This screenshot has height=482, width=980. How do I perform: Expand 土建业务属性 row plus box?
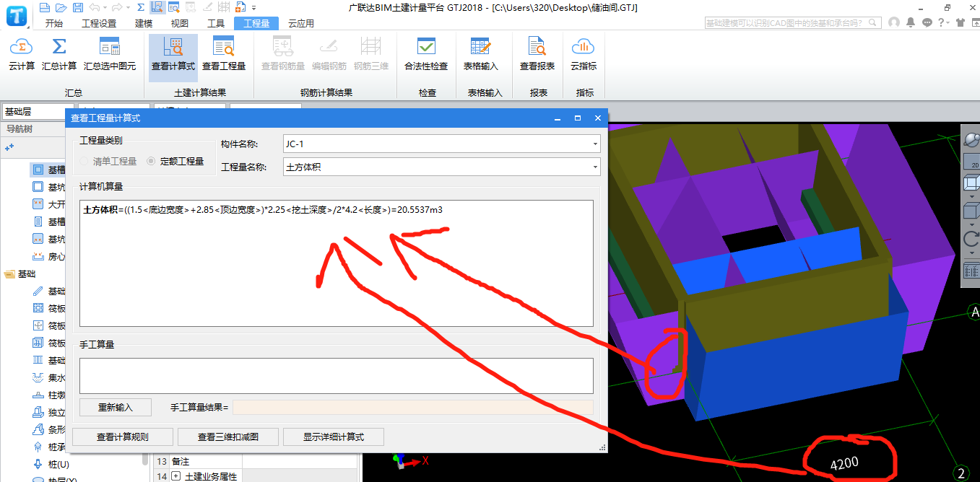pos(175,476)
